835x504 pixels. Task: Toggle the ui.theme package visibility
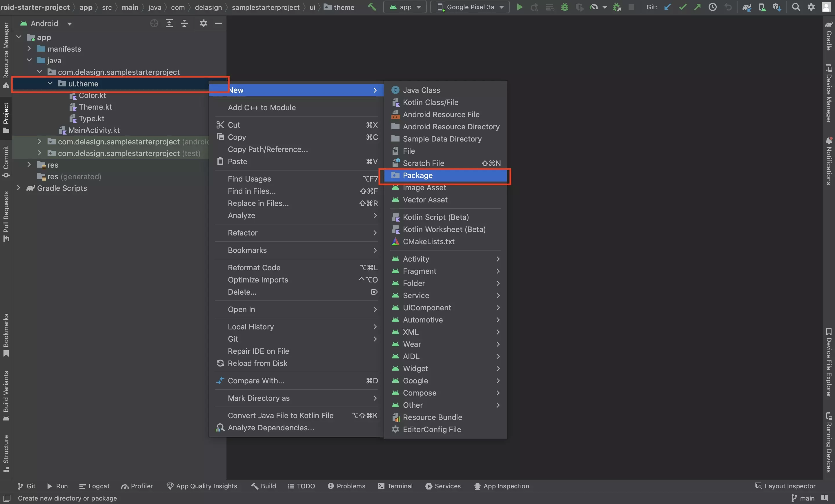click(50, 84)
